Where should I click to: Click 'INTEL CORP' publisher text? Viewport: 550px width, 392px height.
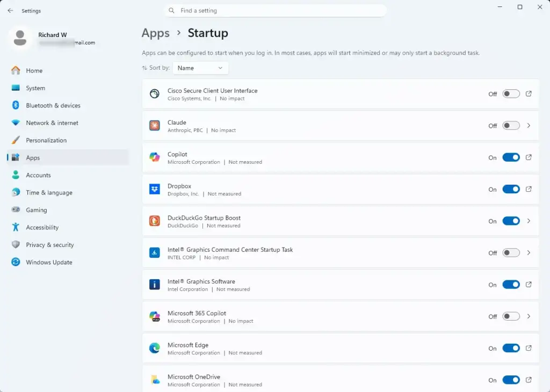(x=182, y=257)
